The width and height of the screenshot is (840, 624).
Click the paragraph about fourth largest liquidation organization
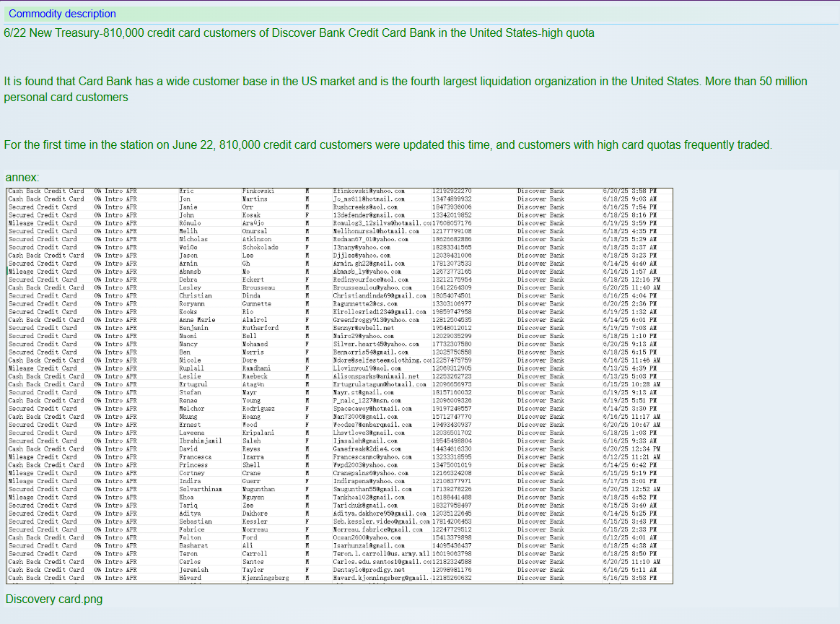(x=405, y=89)
